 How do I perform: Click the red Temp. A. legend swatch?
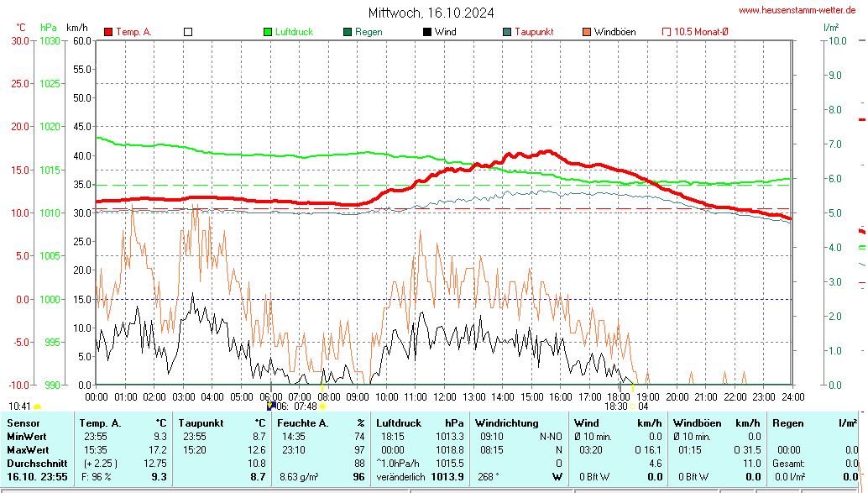click(x=108, y=32)
